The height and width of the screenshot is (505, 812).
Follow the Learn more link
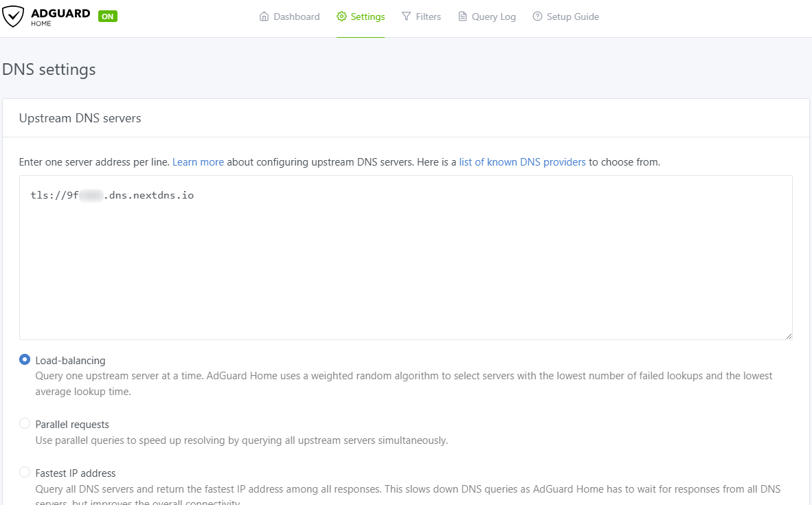pos(198,162)
